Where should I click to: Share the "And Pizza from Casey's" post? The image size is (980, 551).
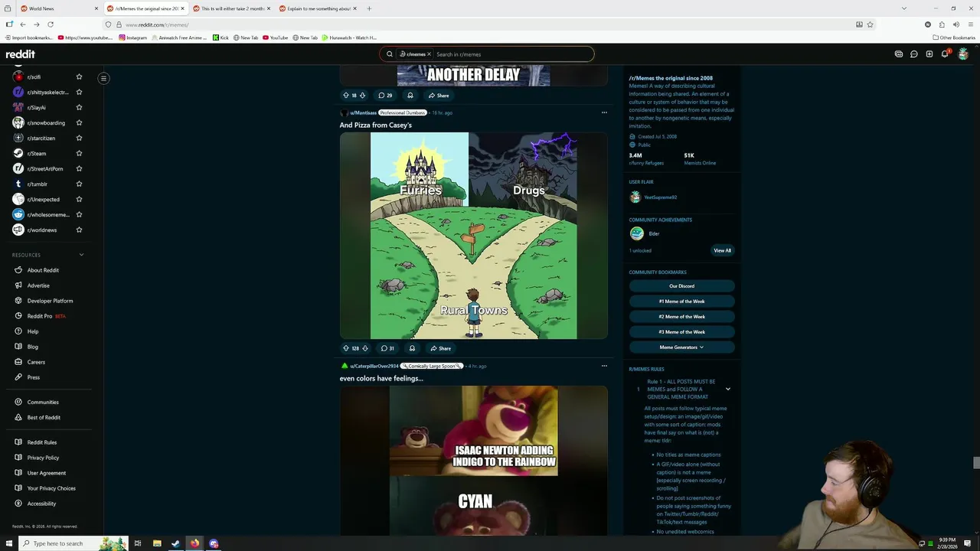point(440,348)
